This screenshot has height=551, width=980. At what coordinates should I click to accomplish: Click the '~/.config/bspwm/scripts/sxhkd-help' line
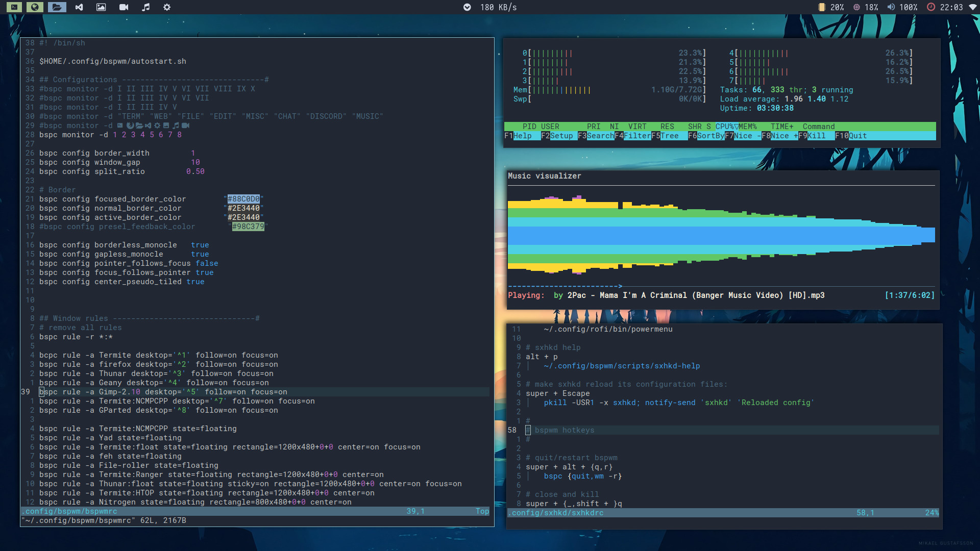click(x=622, y=366)
